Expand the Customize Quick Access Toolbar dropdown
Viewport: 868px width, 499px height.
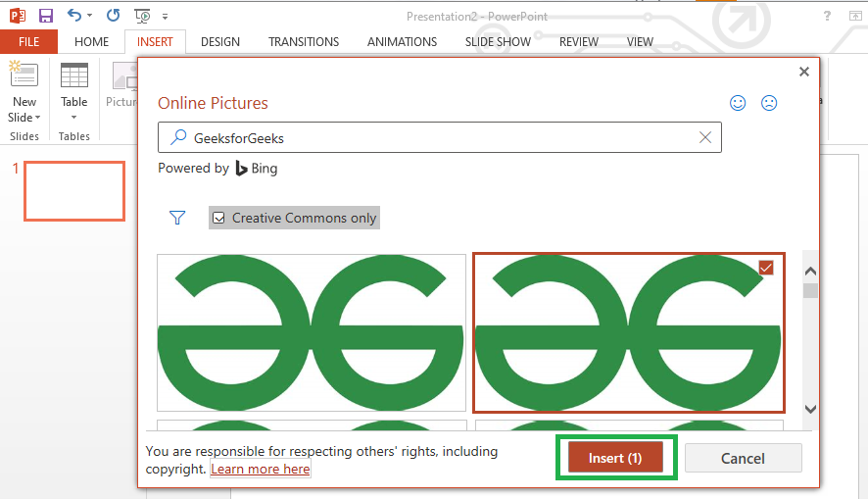pos(165,17)
